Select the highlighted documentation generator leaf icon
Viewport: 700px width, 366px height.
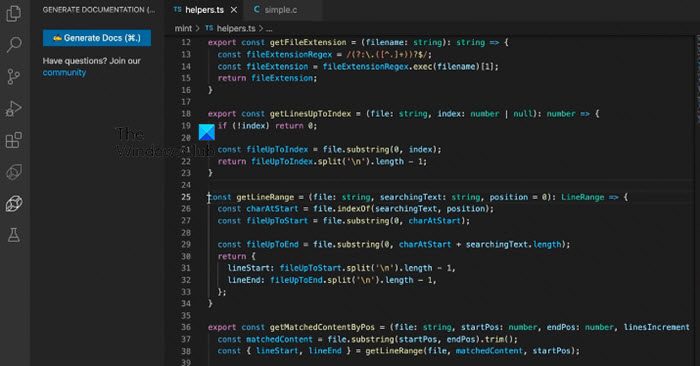14,204
